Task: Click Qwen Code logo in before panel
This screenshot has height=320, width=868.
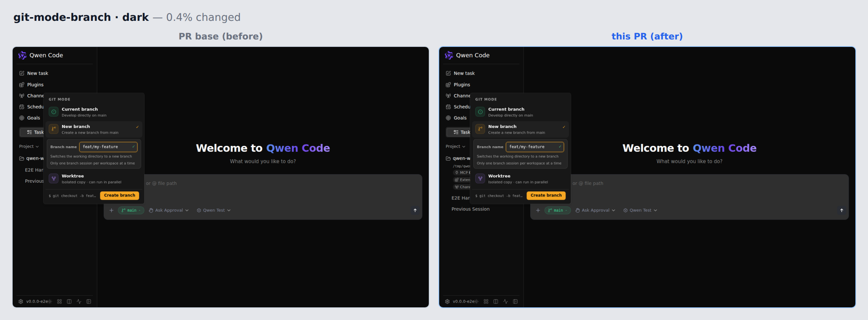Action: click(x=22, y=55)
